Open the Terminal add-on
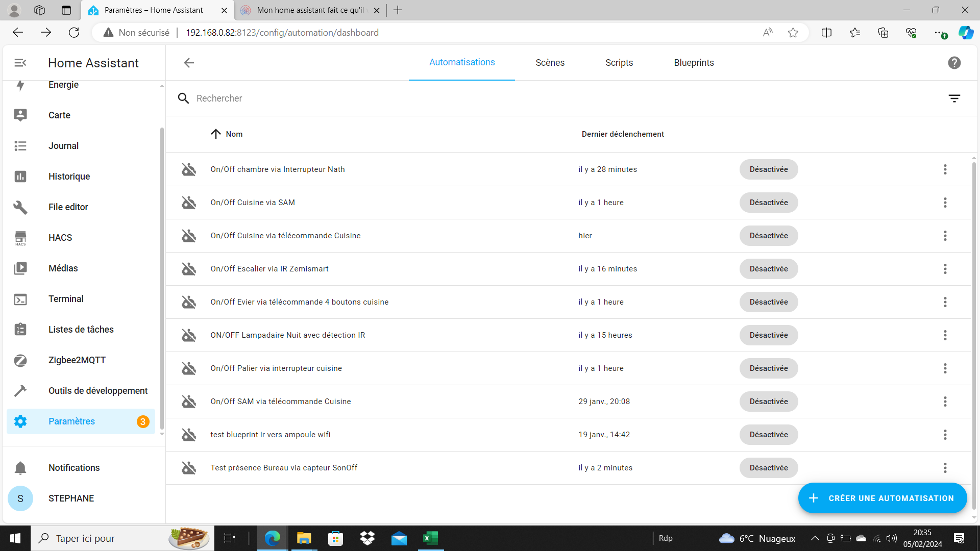980x551 pixels. (81, 299)
